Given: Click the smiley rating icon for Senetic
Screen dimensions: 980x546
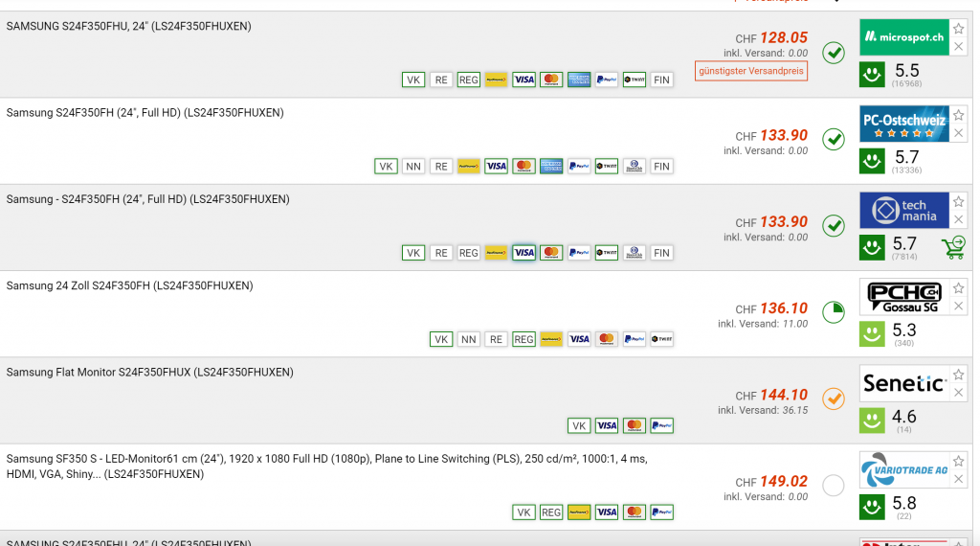Looking at the screenshot, I should pyautogui.click(x=872, y=421).
